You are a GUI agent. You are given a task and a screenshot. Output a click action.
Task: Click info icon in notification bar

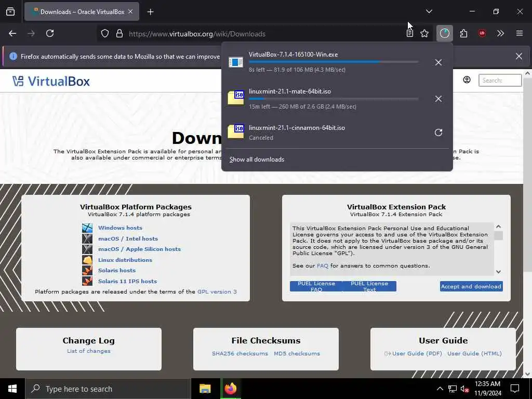coord(13,56)
